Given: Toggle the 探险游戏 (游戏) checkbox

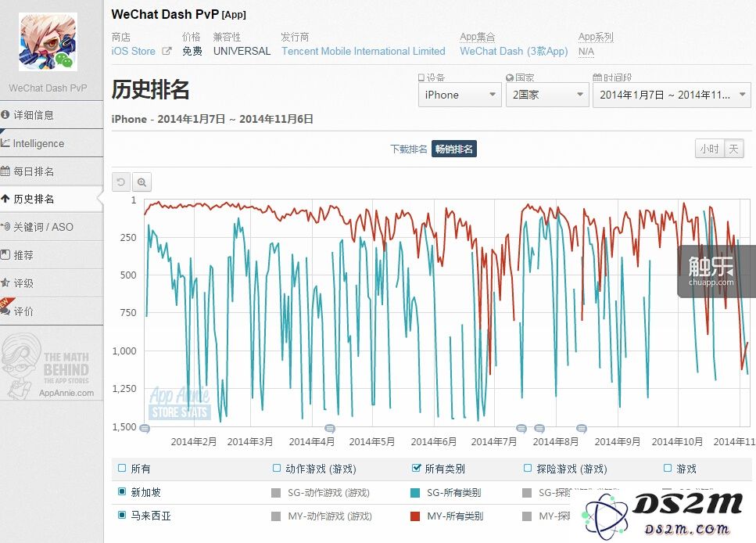Looking at the screenshot, I should tap(528, 468).
